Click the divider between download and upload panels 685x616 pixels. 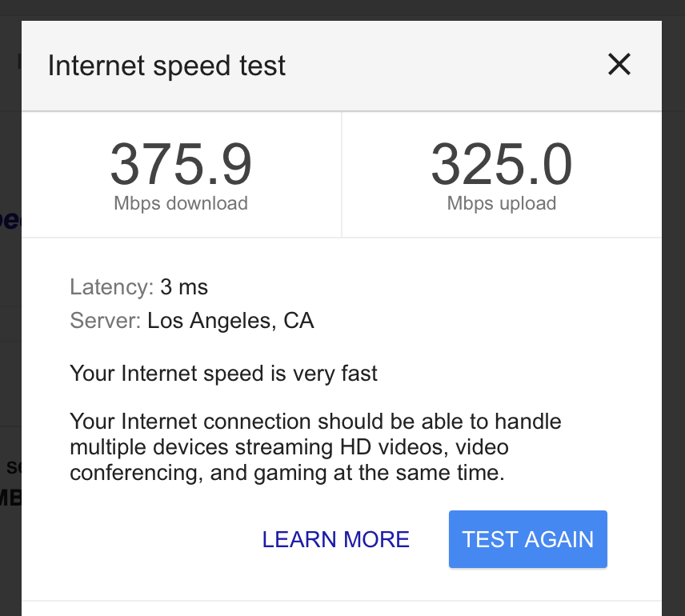coord(342,174)
